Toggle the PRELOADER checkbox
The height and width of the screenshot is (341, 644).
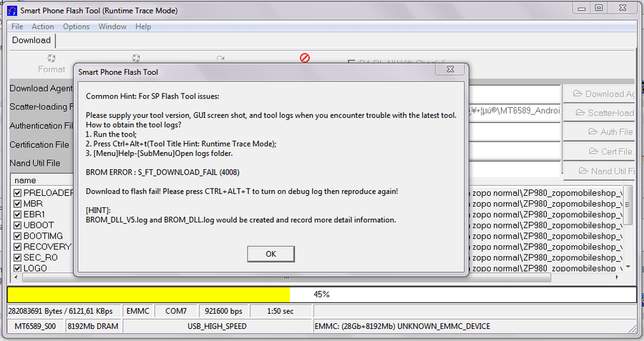point(18,193)
